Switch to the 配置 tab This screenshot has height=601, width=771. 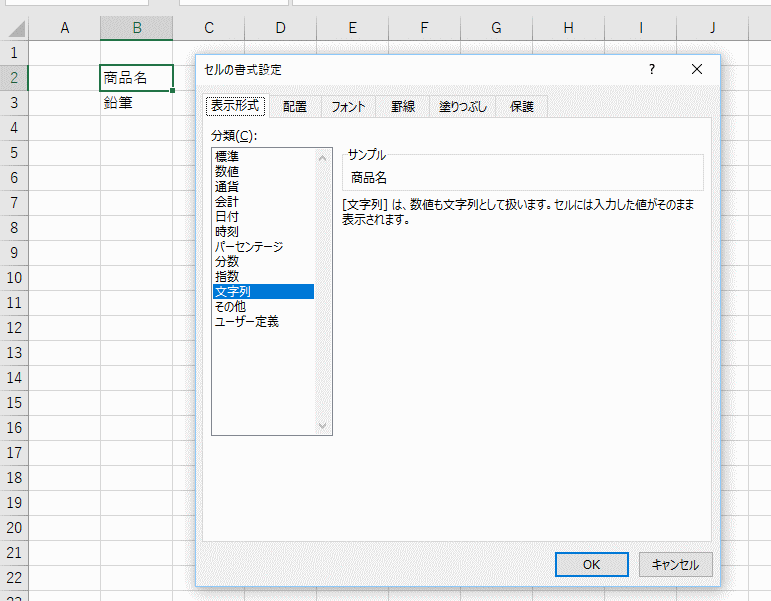[x=294, y=107]
